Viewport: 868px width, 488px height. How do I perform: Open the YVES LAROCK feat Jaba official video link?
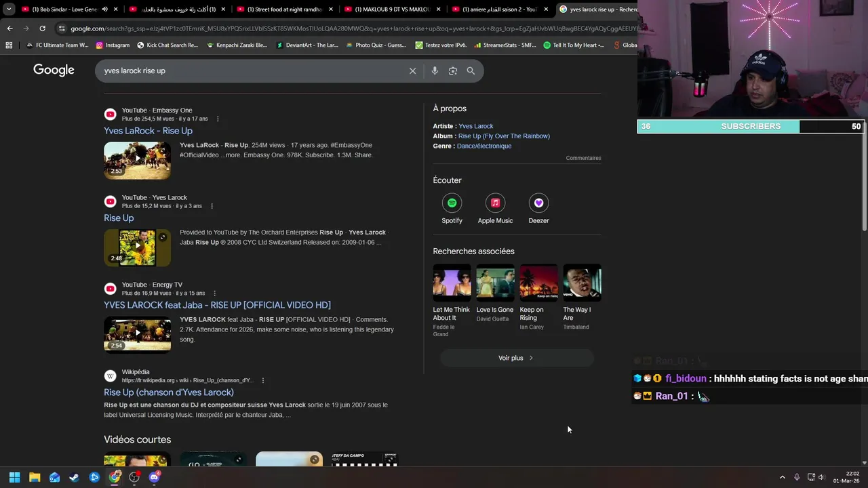coord(217,305)
